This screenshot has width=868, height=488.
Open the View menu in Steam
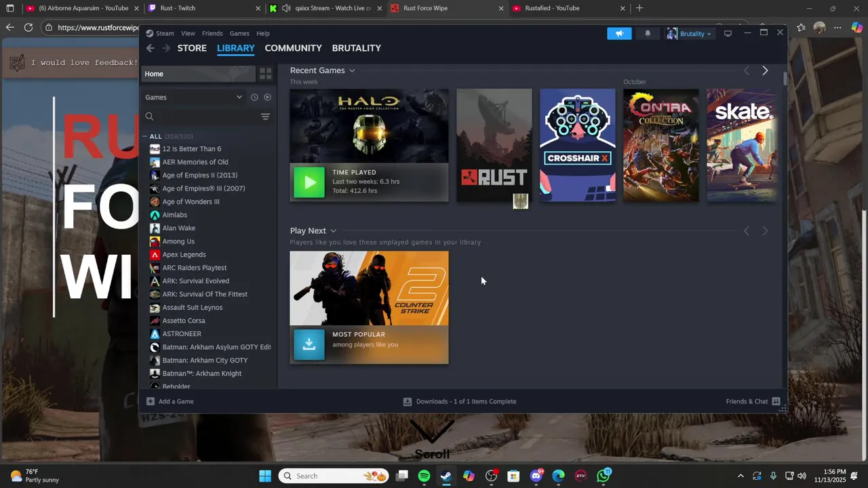click(x=188, y=33)
